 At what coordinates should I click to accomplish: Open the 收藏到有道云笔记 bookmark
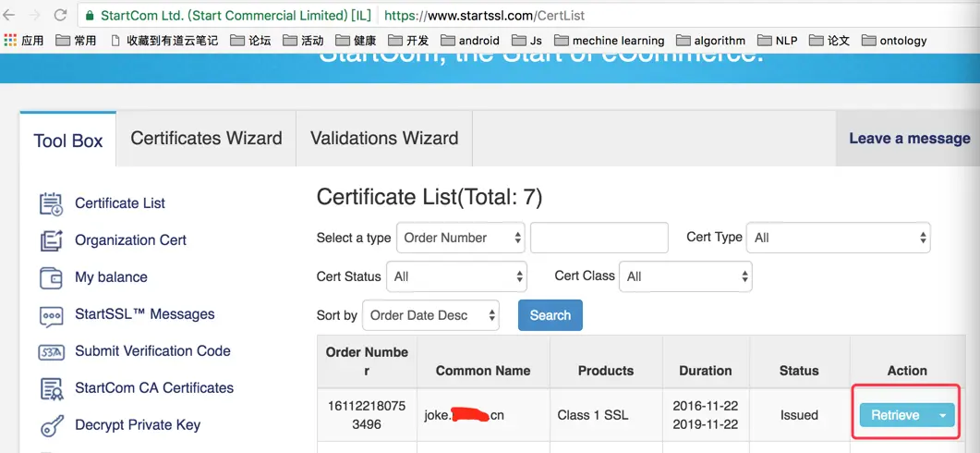click(x=164, y=41)
